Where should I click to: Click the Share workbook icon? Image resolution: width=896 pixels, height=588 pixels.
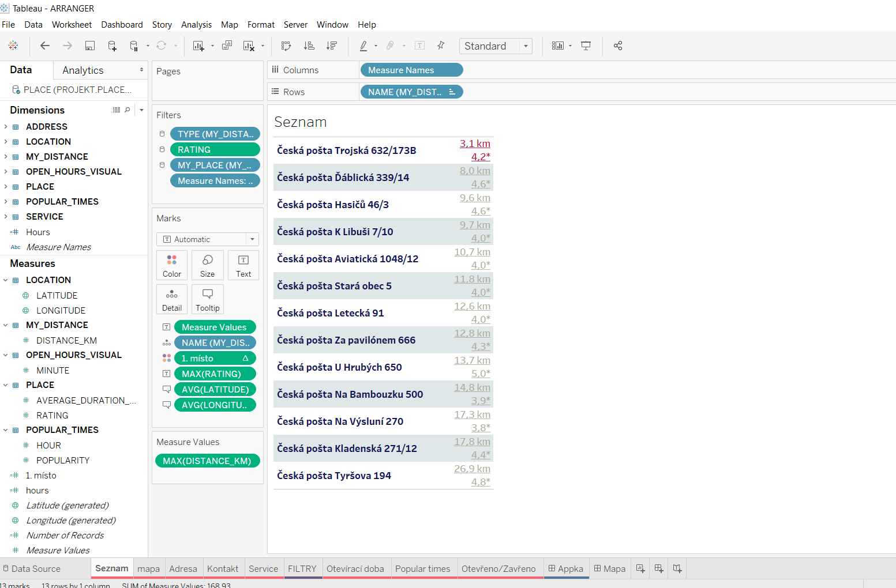(618, 46)
